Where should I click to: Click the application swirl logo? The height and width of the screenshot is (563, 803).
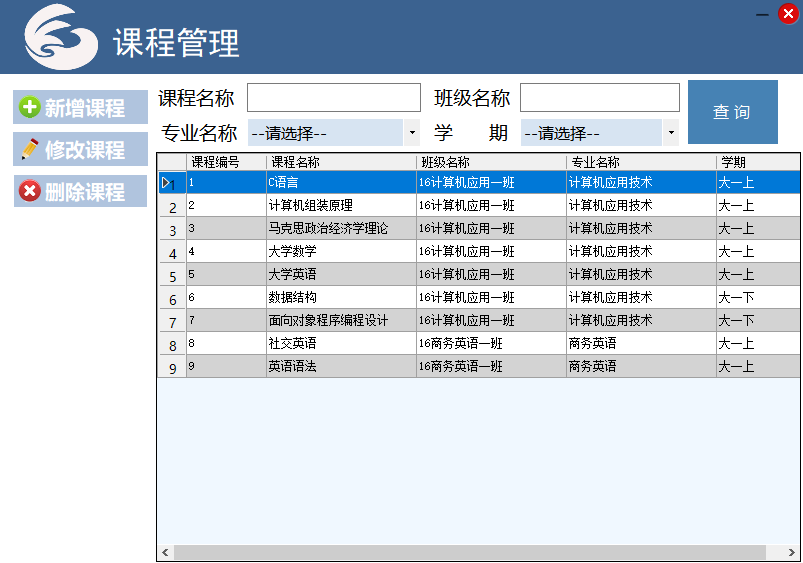click(61, 36)
